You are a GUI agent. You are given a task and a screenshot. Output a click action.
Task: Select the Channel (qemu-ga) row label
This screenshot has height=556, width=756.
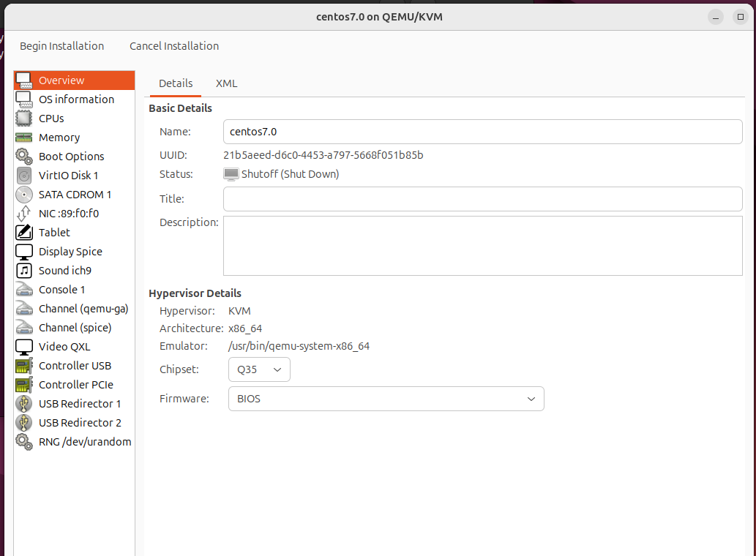pos(83,309)
